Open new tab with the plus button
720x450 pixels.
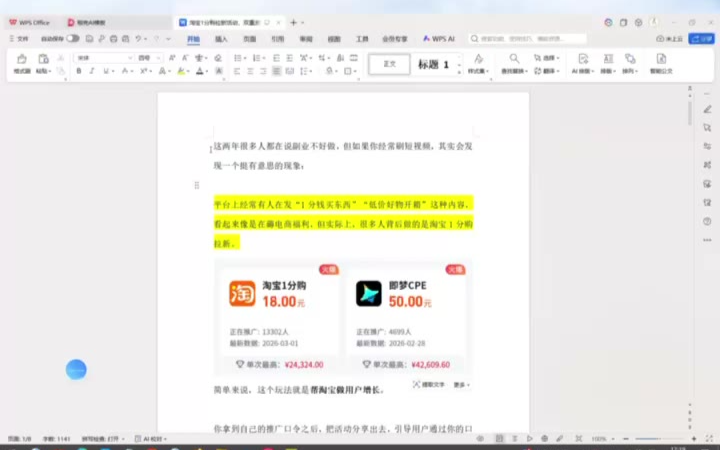294,21
